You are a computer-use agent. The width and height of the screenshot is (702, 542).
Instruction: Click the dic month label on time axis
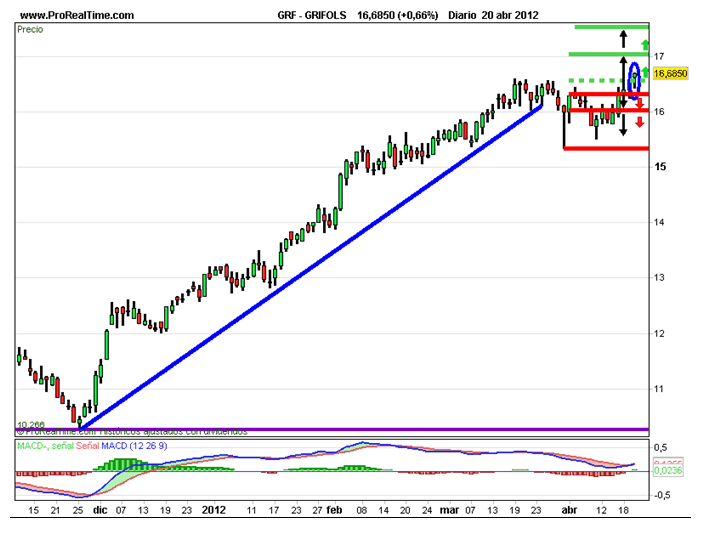point(100,510)
